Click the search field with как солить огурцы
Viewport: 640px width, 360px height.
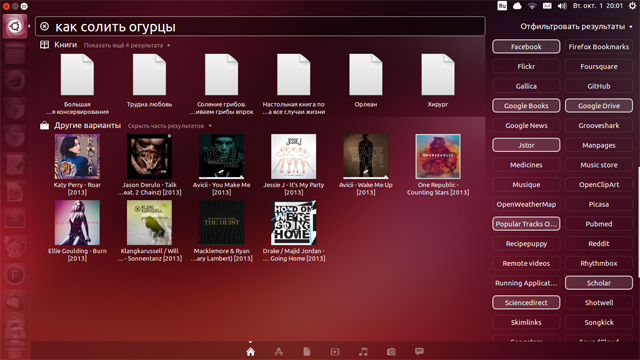click(x=260, y=27)
